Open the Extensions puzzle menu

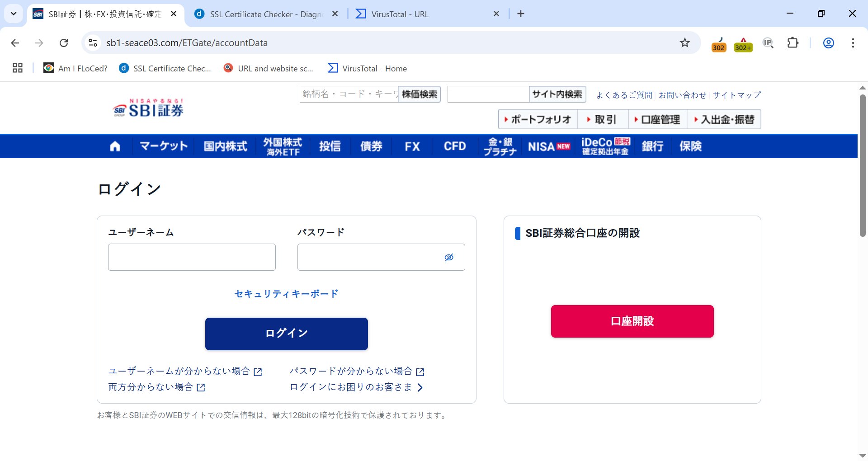pyautogui.click(x=793, y=43)
